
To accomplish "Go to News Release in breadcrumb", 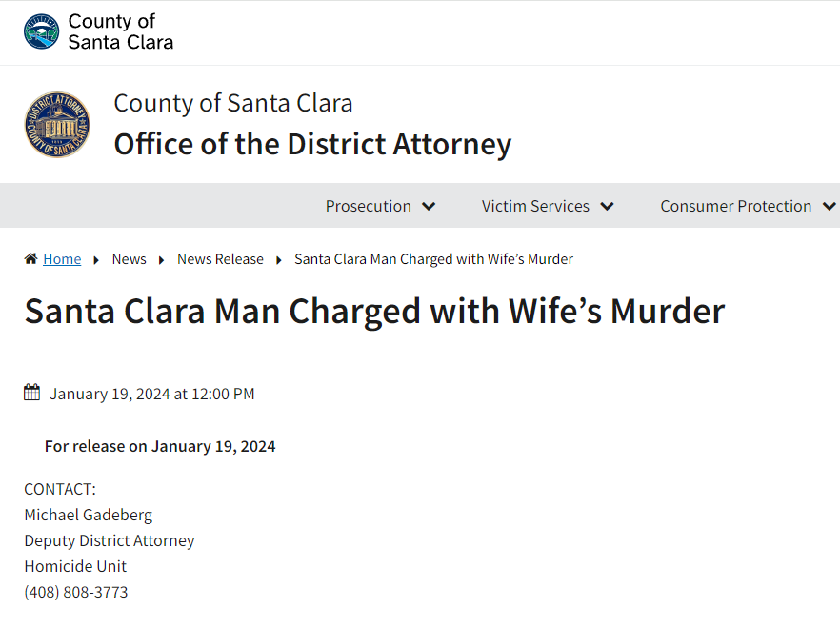I will tap(220, 259).
